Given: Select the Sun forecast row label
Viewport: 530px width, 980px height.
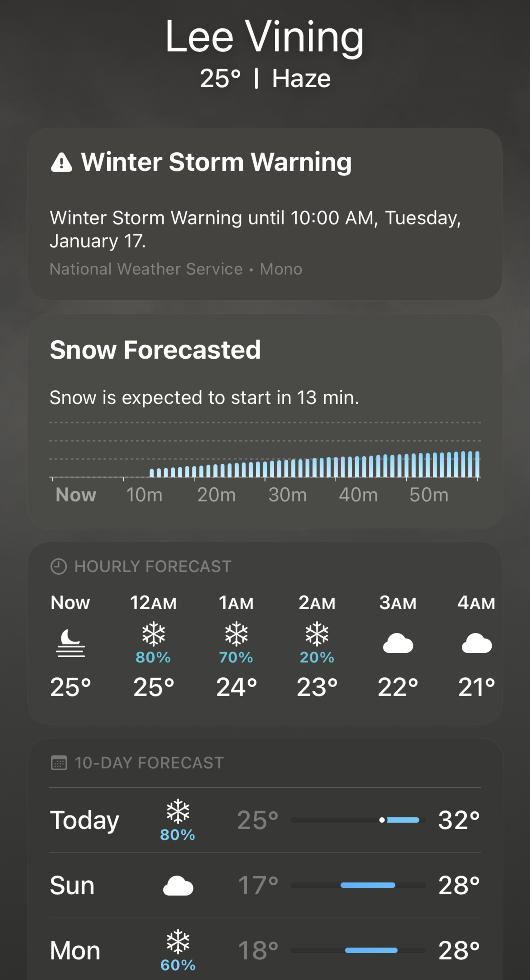Looking at the screenshot, I should 72,885.
